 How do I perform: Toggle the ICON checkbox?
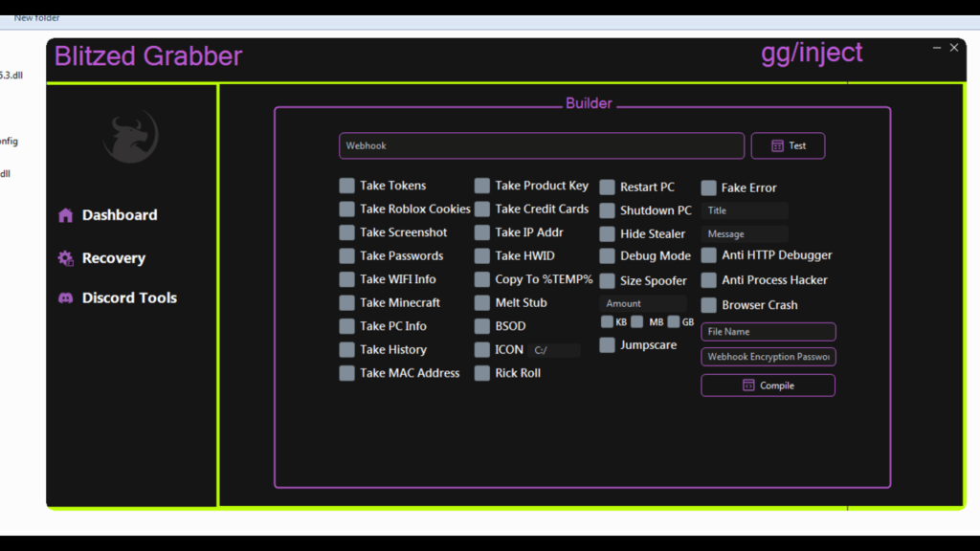coord(482,349)
